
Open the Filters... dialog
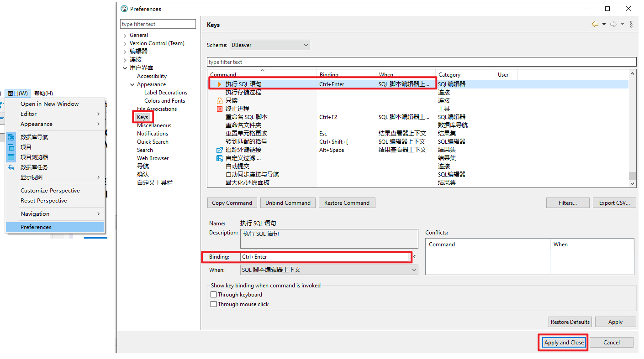point(567,203)
